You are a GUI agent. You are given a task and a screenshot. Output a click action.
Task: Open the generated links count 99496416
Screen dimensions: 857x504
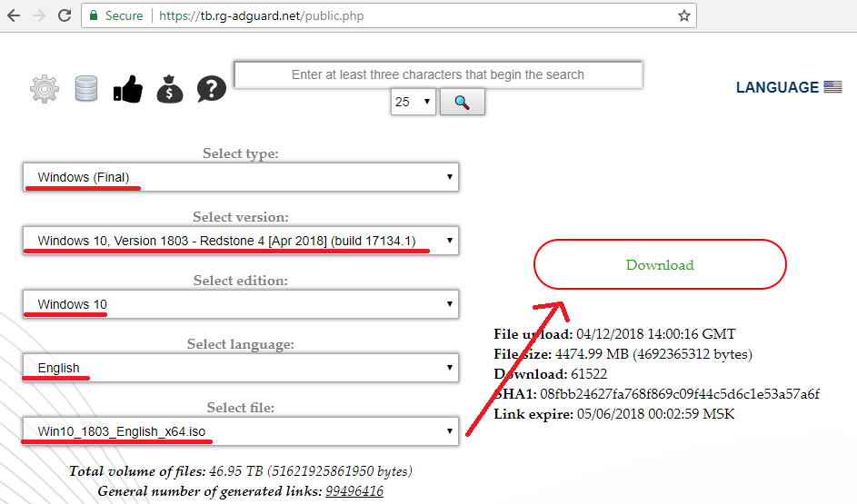coord(354,491)
